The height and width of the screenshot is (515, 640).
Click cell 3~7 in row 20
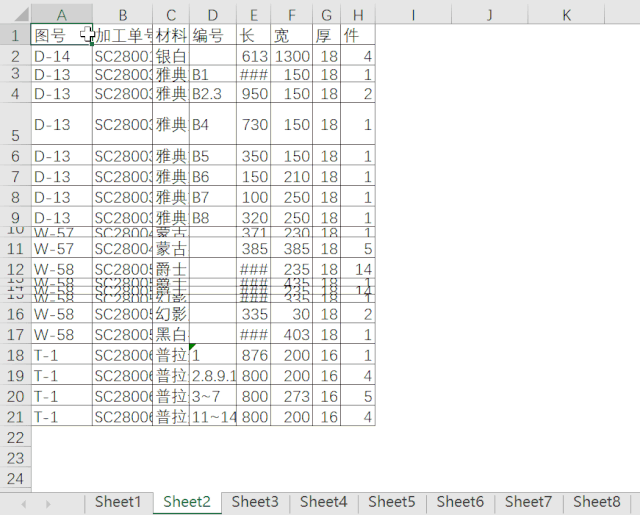tap(213, 396)
